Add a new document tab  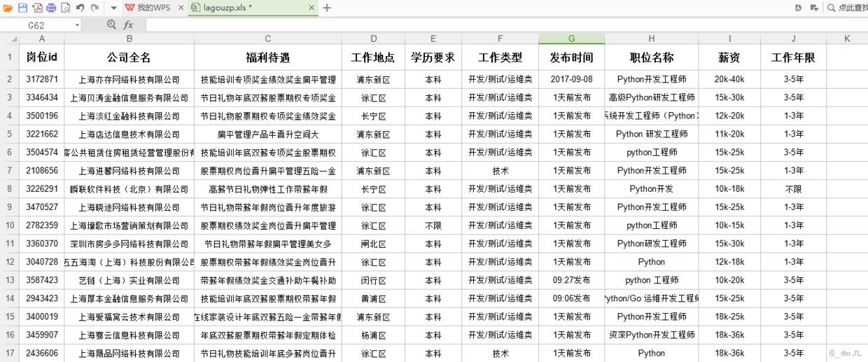point(327,8)
